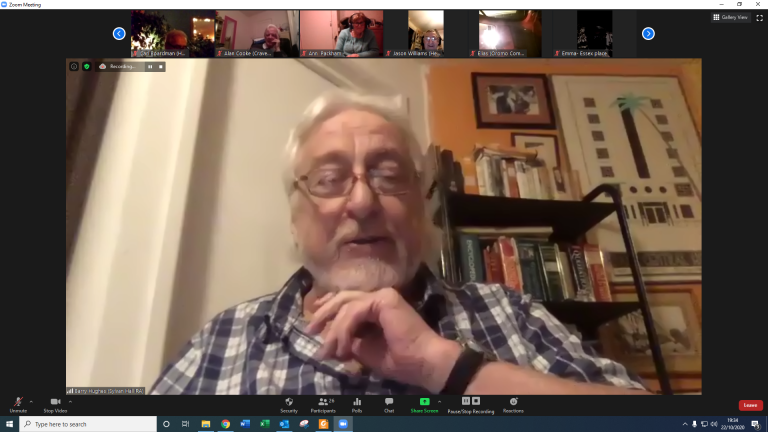The width and height of the screenshot is (768, 432).
Task: Open the Participants panel
Action: coord(323,405)
